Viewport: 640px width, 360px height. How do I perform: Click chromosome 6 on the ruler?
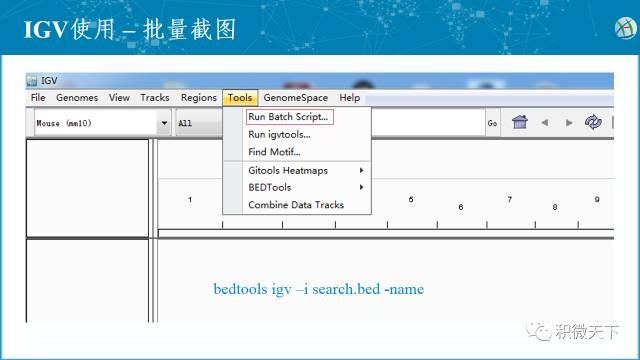461,207
